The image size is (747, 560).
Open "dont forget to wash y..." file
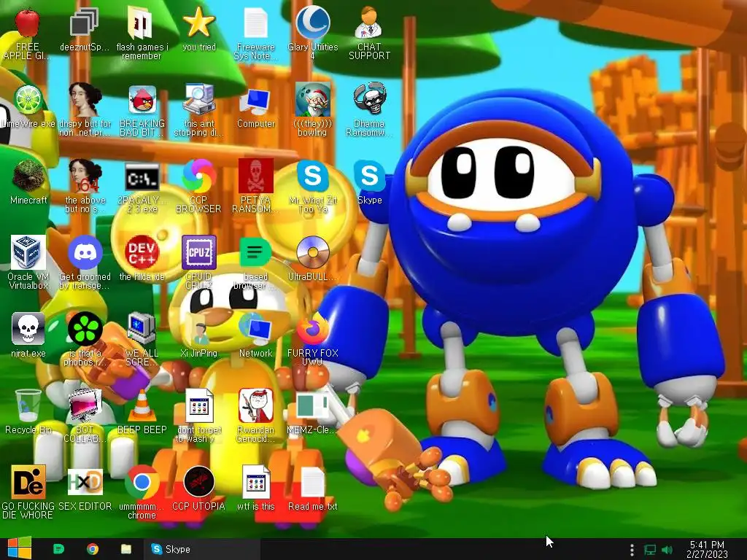point(198,406)
